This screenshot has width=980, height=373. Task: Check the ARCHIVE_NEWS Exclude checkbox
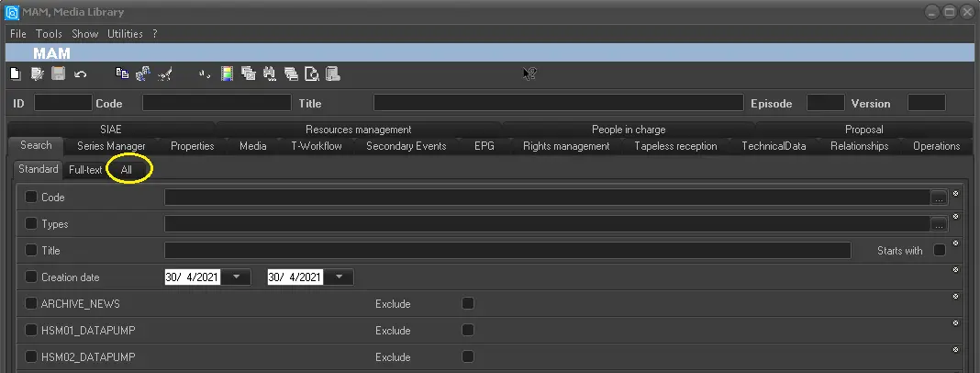pyautogui.click(x=468, y=303)
